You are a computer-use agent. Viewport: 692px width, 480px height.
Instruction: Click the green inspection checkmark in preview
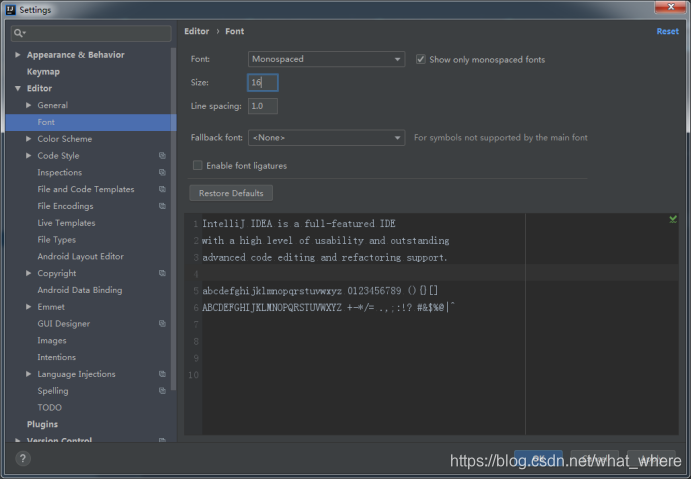673,219
